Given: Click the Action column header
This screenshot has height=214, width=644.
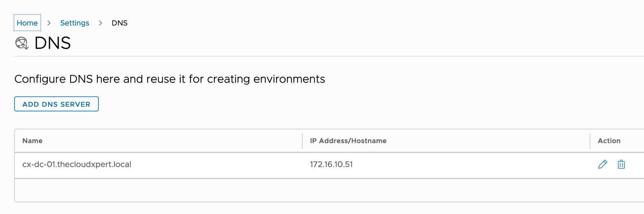Looking at the screenshot, I should pyautogui.click(x=609, y=141).
